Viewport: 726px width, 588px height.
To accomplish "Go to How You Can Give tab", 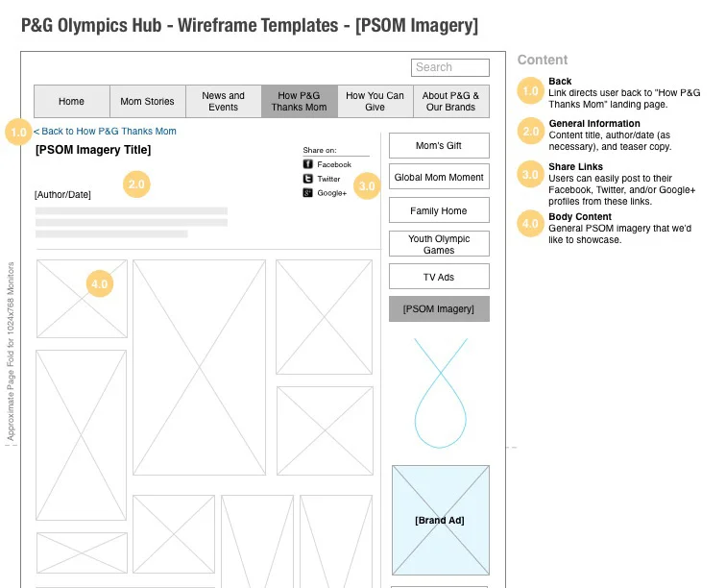I will pyautogui.click(x=375, y=102).
